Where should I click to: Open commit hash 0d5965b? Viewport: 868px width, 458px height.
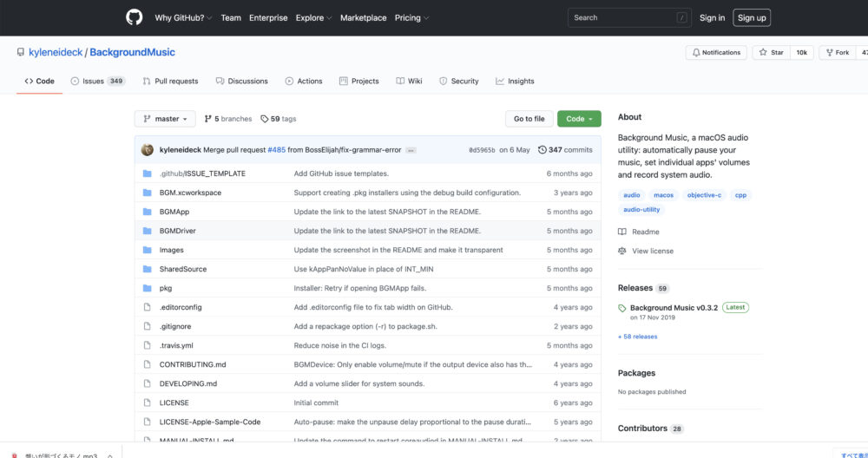[482, 150]
